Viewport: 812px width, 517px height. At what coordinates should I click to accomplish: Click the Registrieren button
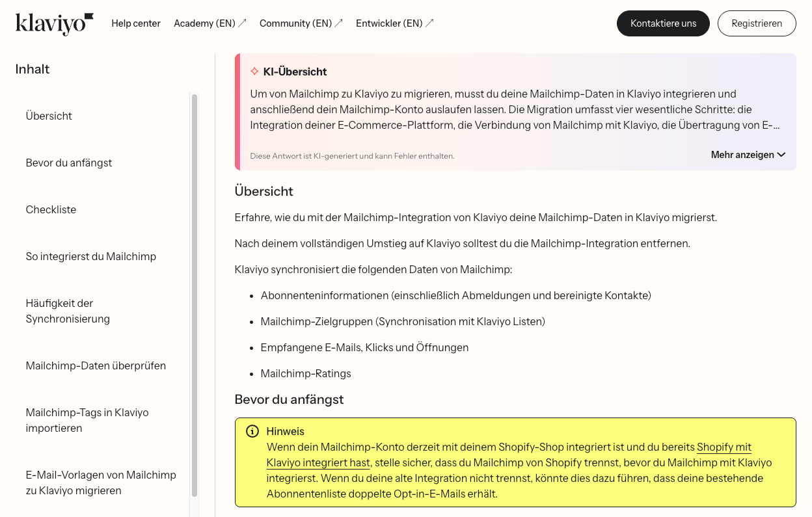coord(757,23)
